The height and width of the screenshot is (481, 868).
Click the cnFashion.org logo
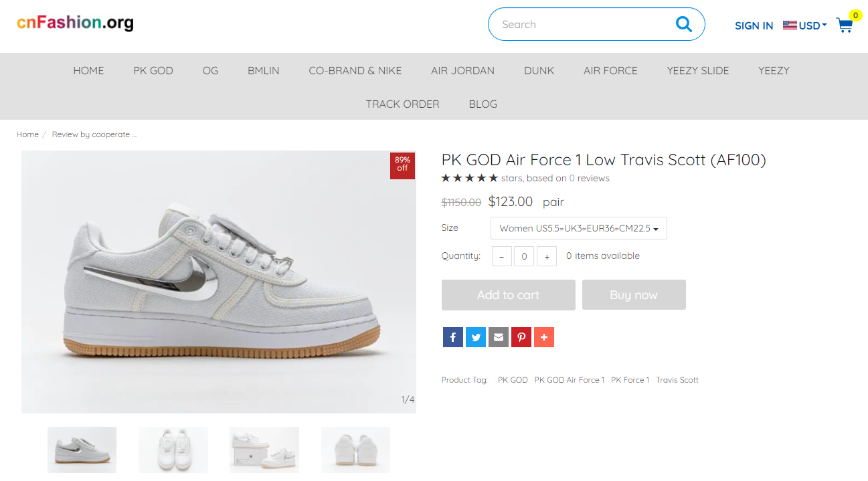pos(75,23)
